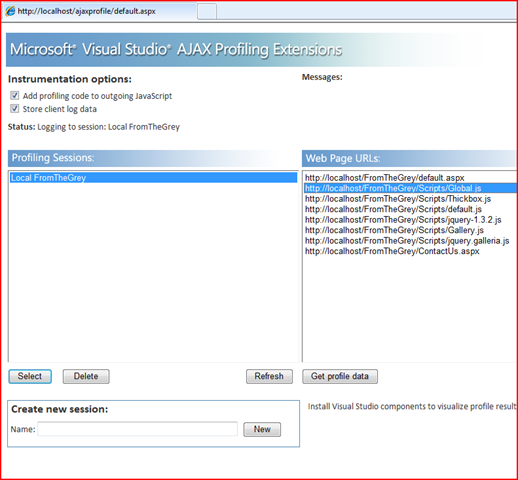Select the FromTheGrey/default.aspx URL entry
Screen dimensions: 518x480
coord(410,178)
